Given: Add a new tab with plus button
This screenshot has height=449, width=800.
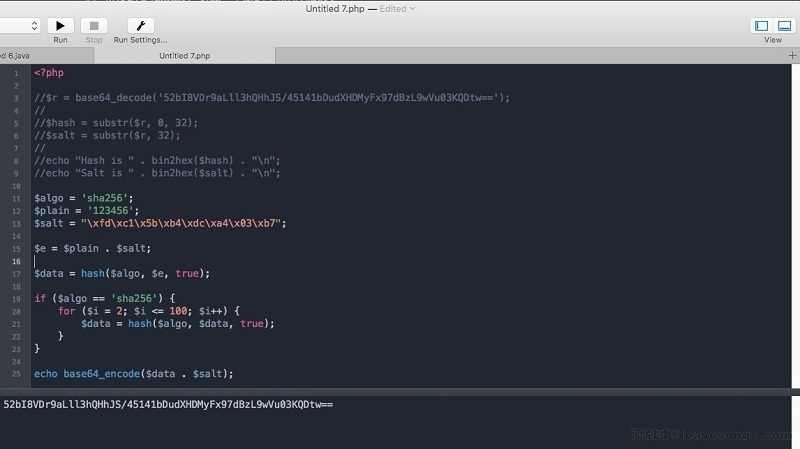Looking at the screenshot, I should (791, 56).
